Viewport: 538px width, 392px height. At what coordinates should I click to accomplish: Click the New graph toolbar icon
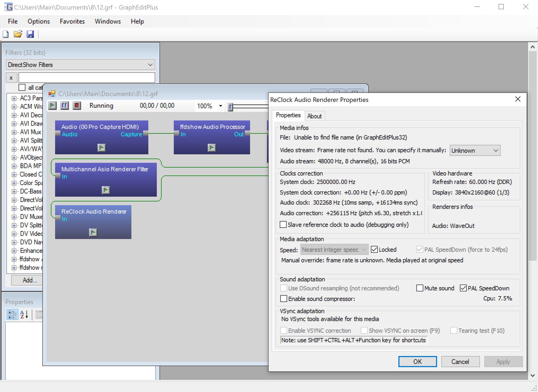(6, 34)
